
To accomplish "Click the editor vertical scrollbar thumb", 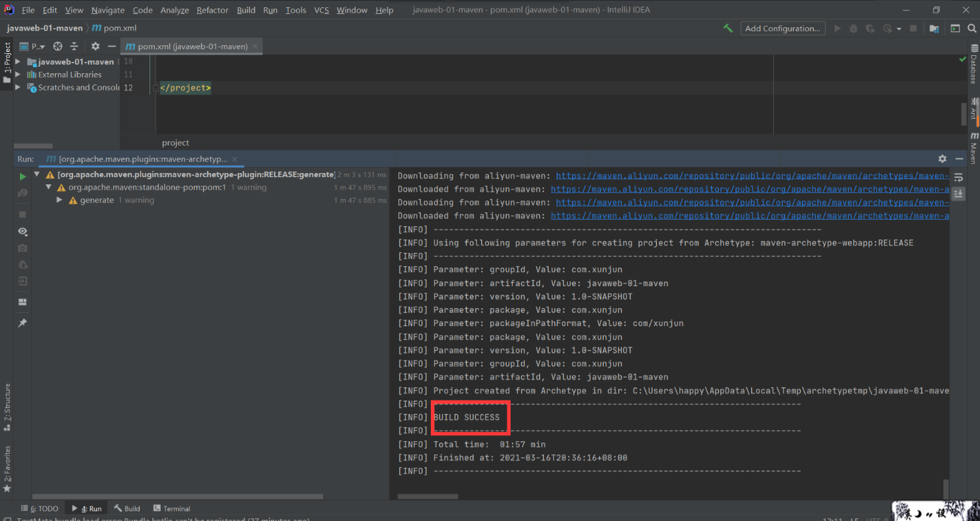I will coord(964,114).
